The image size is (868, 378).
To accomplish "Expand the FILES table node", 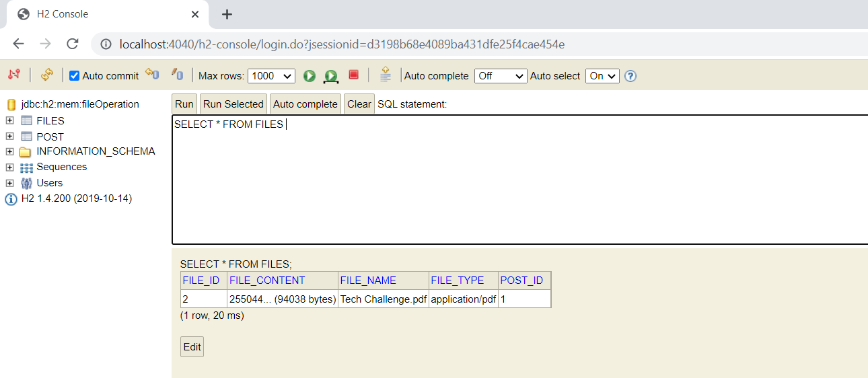I will point(10,120).
